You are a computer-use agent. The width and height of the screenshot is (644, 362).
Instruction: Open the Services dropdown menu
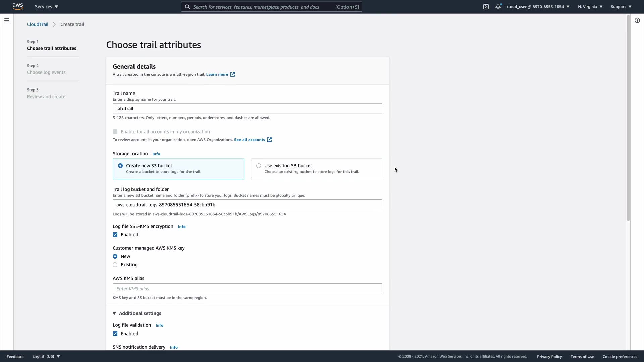click(x=46, y=7)
